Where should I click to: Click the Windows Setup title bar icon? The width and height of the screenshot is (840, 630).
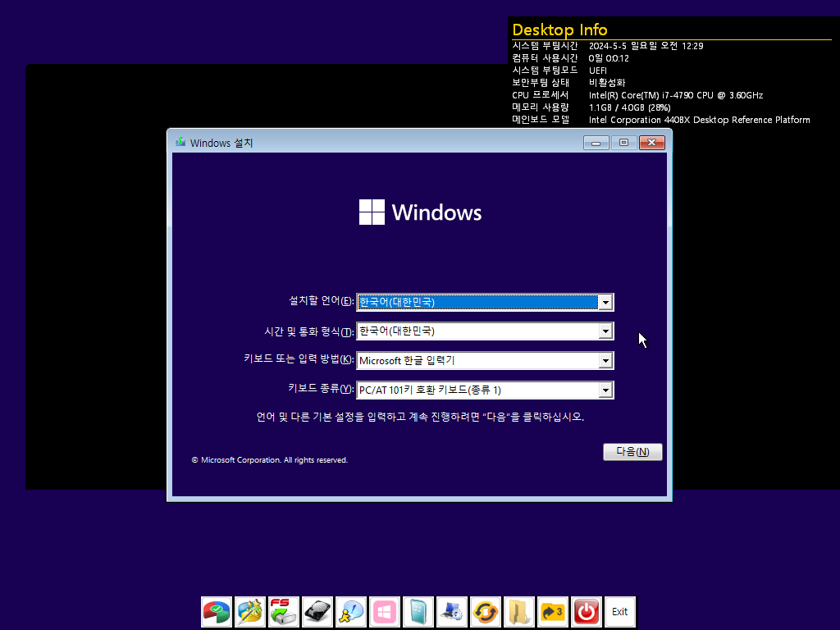180,143
